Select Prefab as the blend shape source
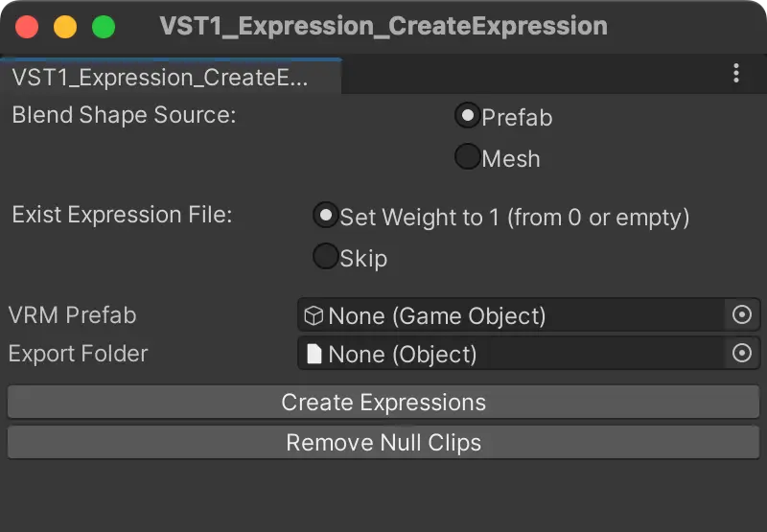Screen dimensions: 767x532 pyautogui.click(x=467, y=116)
